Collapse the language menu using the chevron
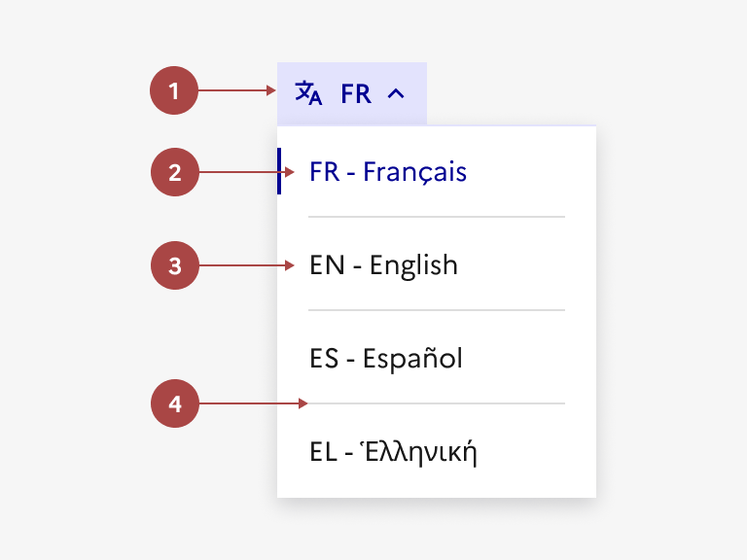 coord(395,94)
